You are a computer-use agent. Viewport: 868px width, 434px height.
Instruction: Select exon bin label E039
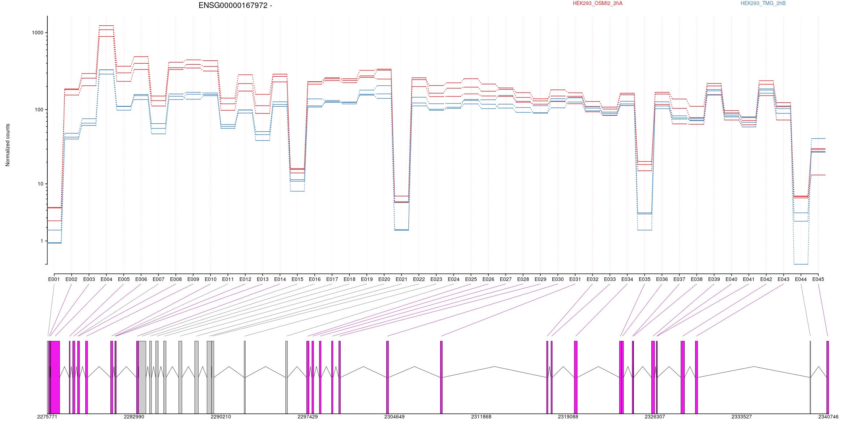[x=714, y=279]
